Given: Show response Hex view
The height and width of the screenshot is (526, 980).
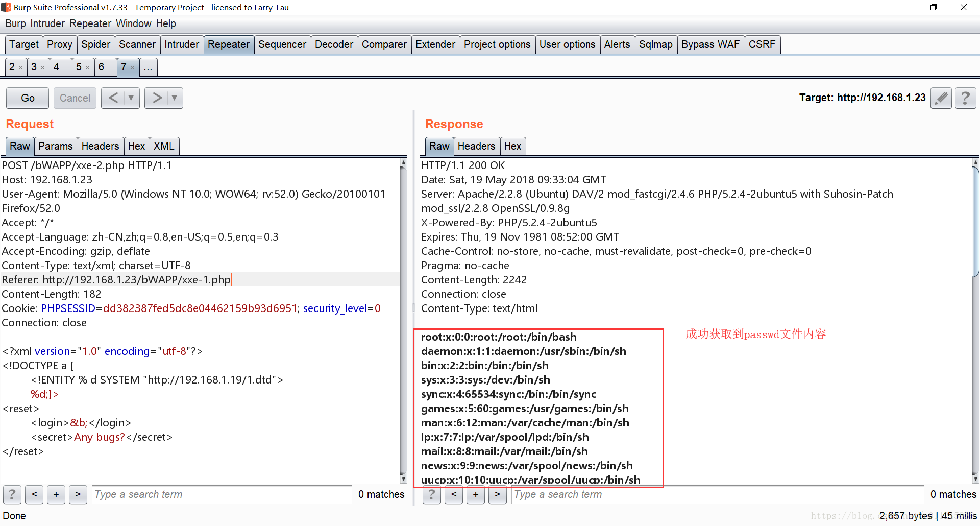Looking at the screenshot, I should click(x=513, y=146).
